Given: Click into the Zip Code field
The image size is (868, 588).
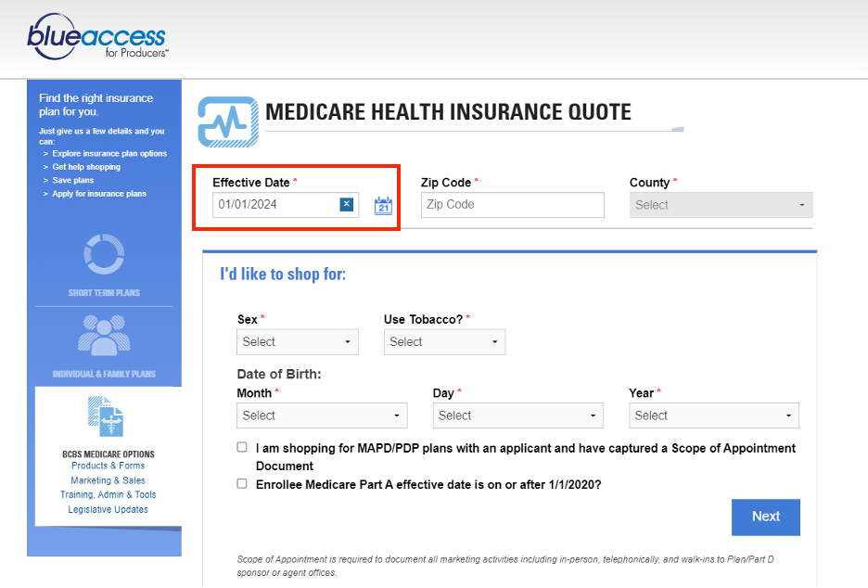Looking at the screenshot, I should [x=512, y=205].
